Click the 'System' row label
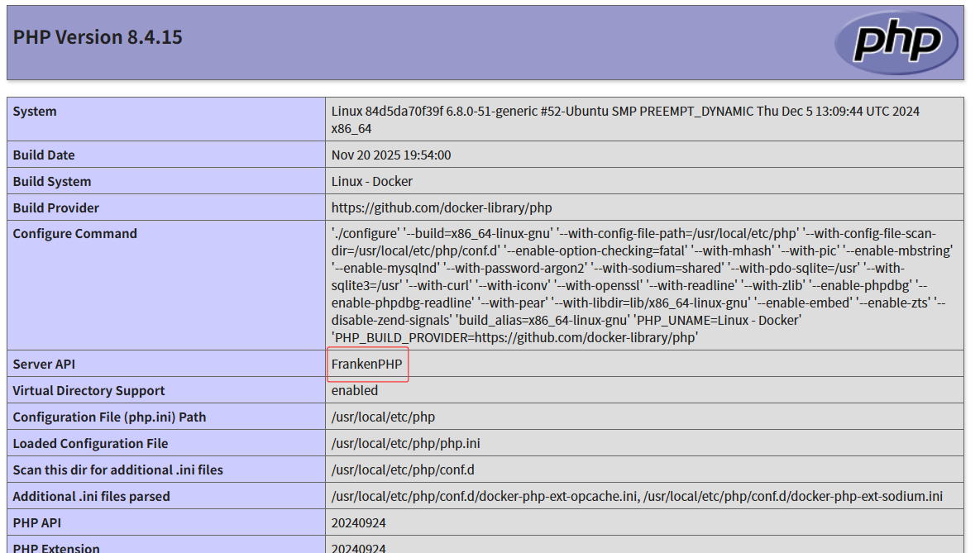Image resolution: width=980 pixels, height=553 pixels. (35, 112)
